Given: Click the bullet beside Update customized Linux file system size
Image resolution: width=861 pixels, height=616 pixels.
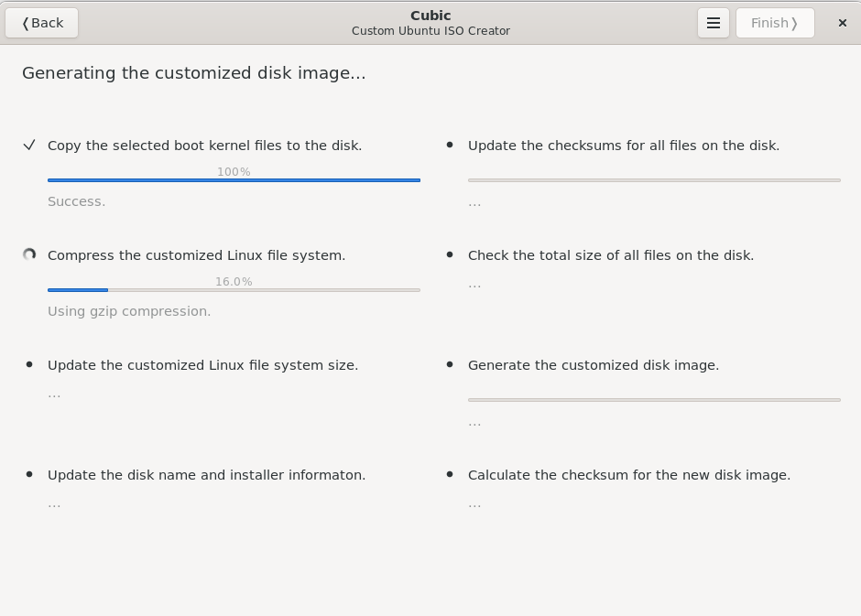Looking at the screenshot, I should point(29,365).
